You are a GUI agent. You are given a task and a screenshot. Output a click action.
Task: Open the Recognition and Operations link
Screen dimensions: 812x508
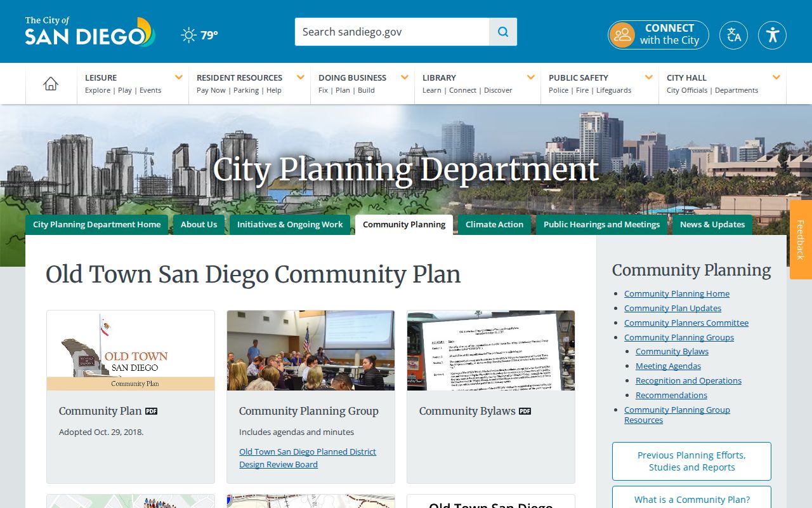pyautogui.click(x=688, y=380)
